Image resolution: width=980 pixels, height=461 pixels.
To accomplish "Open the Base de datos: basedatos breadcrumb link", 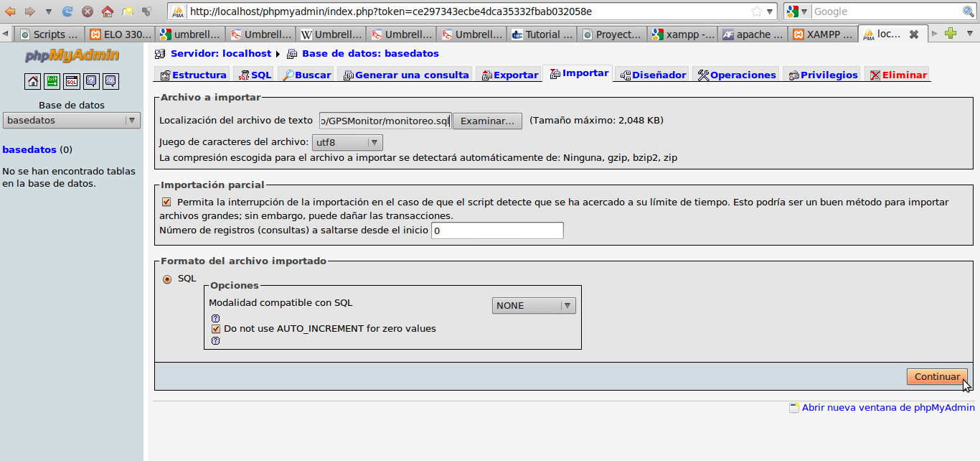I will click(370, 54).
